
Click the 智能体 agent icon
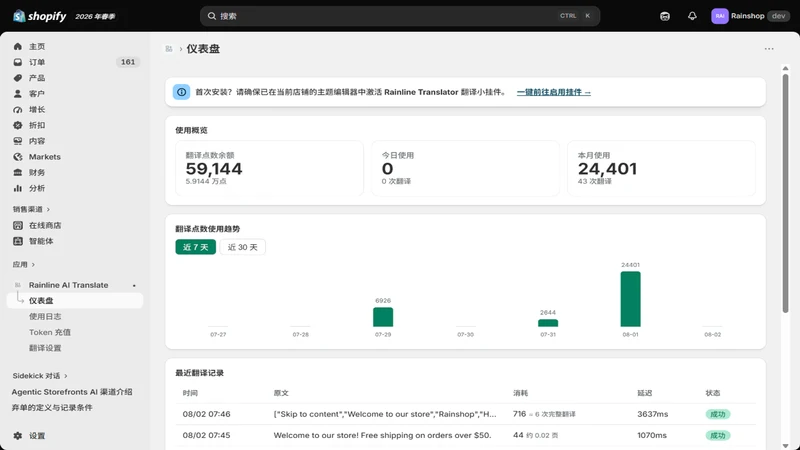tap(18, 241)
